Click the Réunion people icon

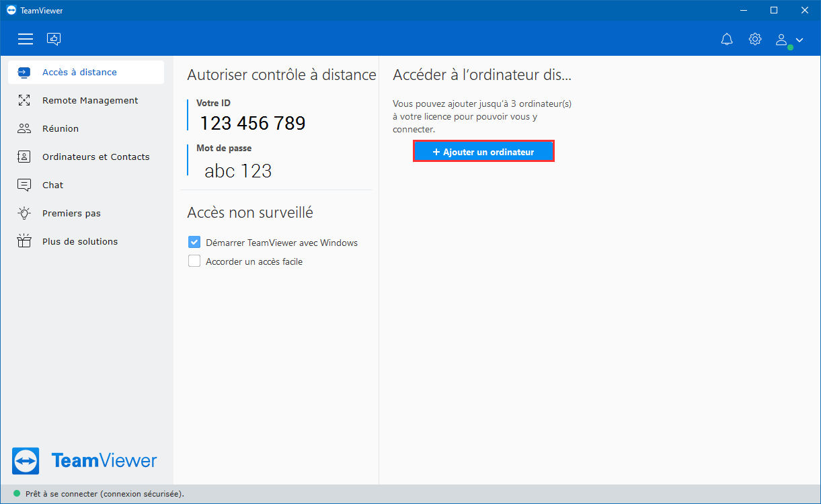tap(24, 128)
